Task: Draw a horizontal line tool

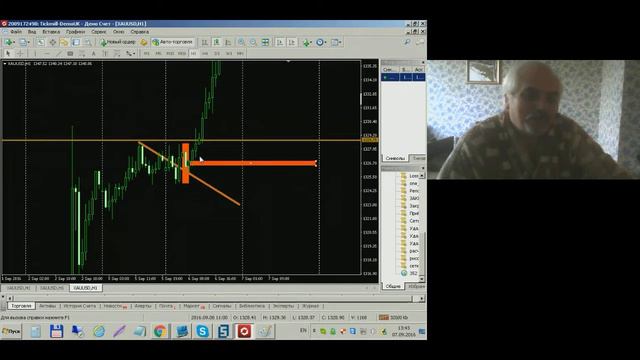Action: [47, 53]
